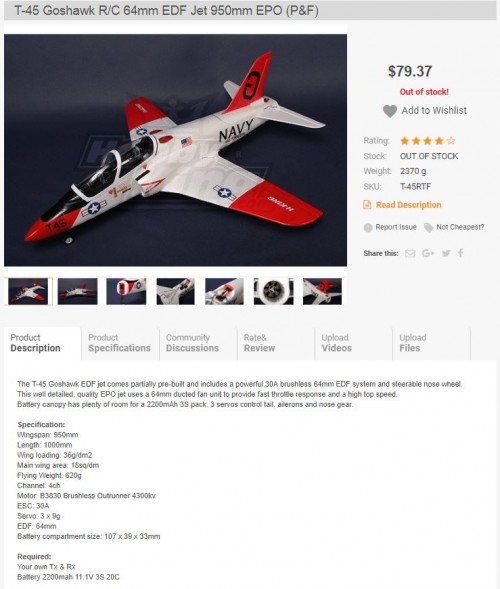Viewport: 500px width, 589px height.
Task: Share via the email envelope icon
Action: [410, 254]
